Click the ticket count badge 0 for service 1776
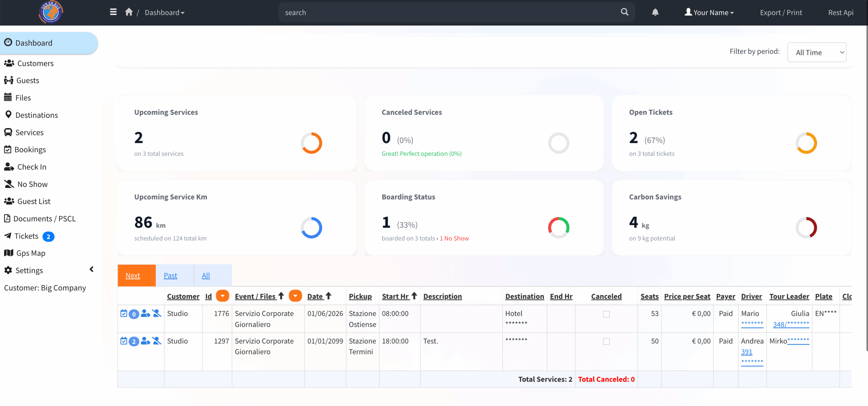Image resolution: width=868 pixels, height=406 pixels. pyautogui.click(x=134, y=314)
